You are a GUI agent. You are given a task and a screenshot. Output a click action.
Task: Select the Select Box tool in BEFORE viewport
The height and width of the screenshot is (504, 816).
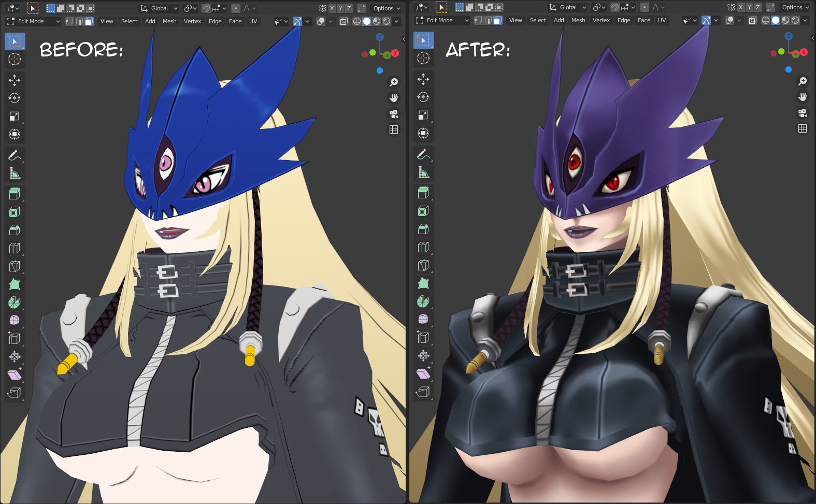(x=15, y=41)
